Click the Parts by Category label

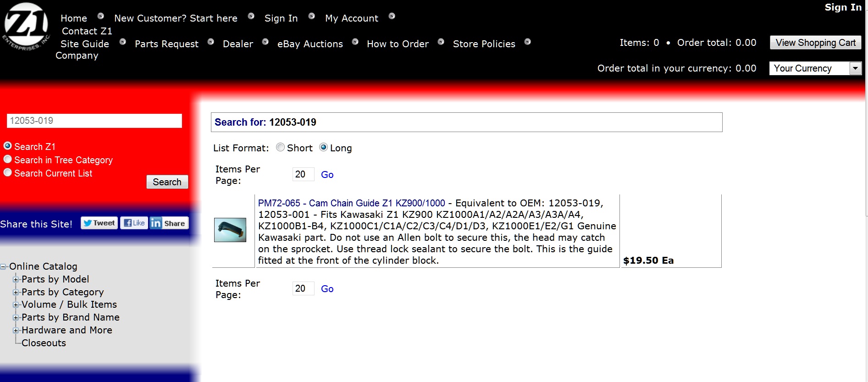coord(63,292)
